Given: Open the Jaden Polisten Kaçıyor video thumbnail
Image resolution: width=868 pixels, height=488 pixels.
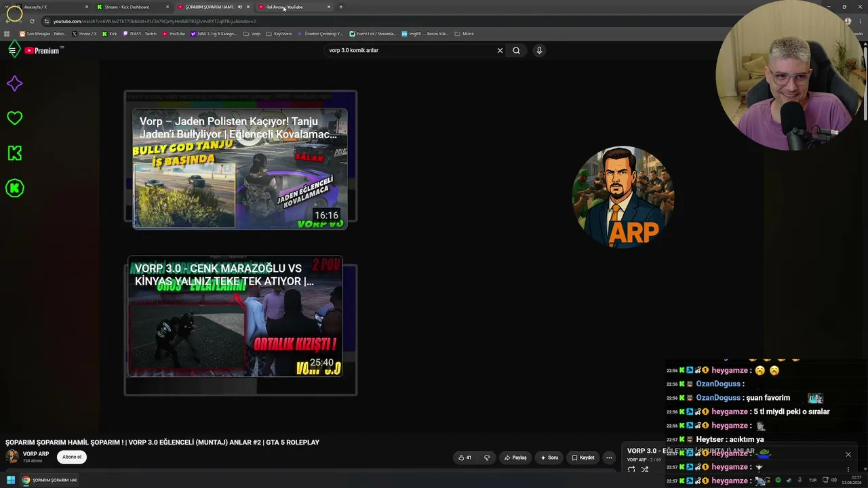Looking at the screenshot, I should (x=240, y=169).
